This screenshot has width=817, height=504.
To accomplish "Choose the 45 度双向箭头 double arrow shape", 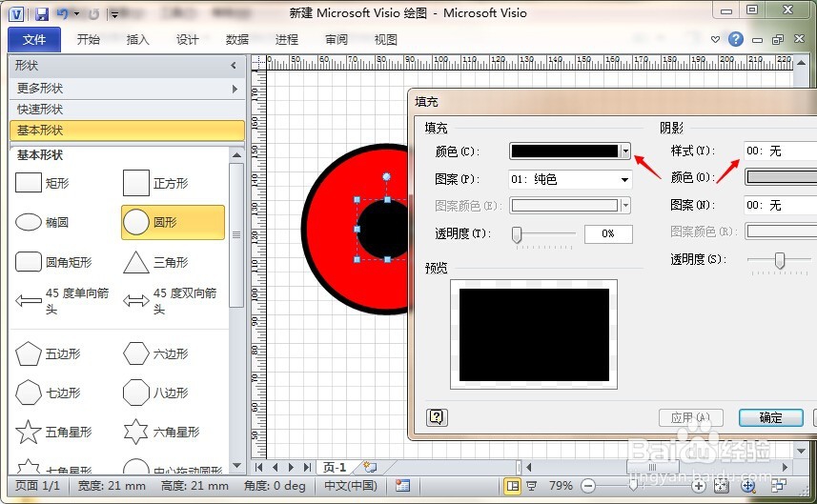I will tap(171, 301).
